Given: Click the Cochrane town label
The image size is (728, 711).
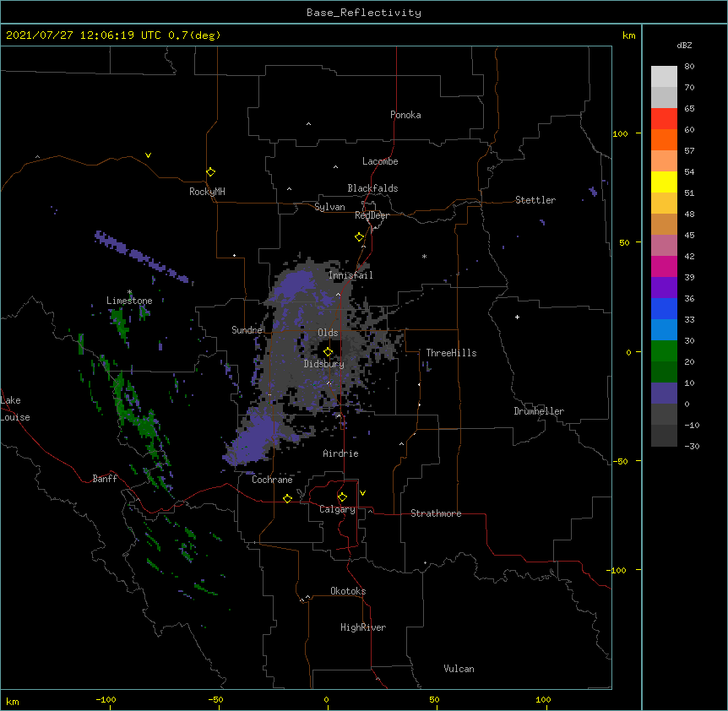Looking at the screenshot, I should (272, 480).
